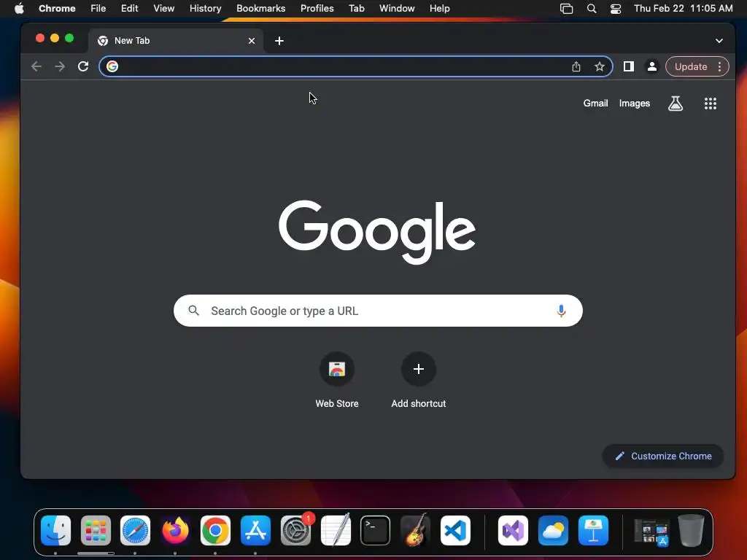Open the Images link
Image resolution: width=747 pixels, height=560 pixels.
point(634,104)
